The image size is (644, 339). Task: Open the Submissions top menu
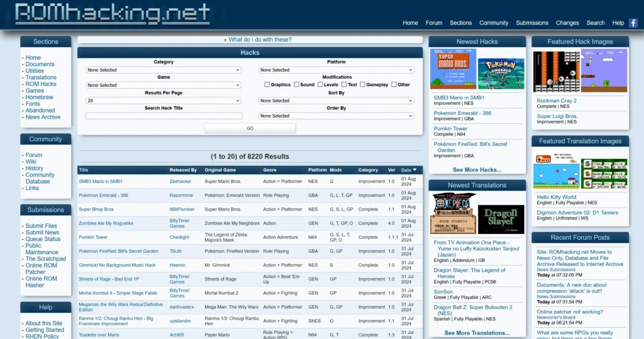tap(532, 23)
